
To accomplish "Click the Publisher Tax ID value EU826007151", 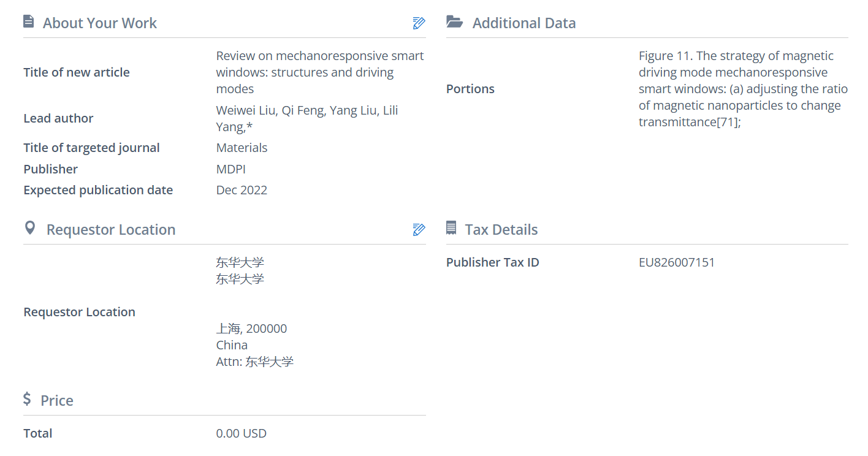I will (x=676, y=262).
